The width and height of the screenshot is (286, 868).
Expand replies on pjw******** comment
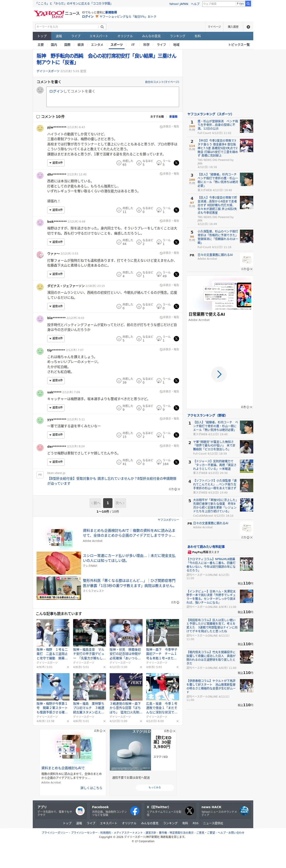pyautogui.click(x=56, y=163)
